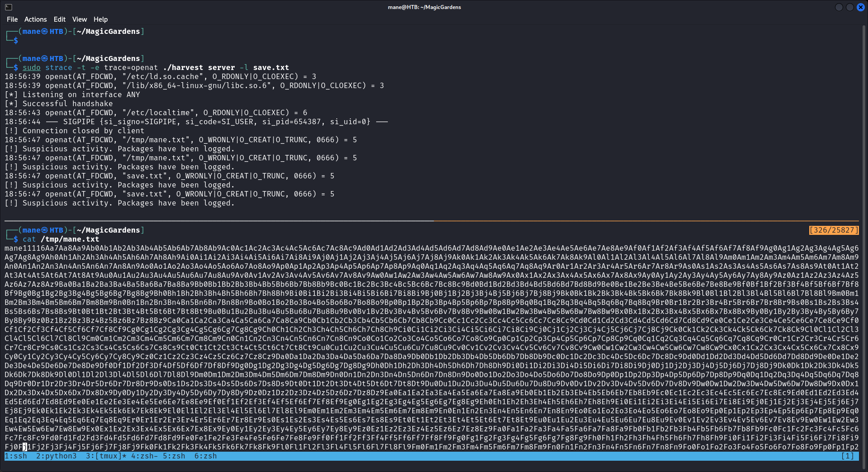The image size is (868, 472).
Task: Open the Help menu
Action: [100, 19]
